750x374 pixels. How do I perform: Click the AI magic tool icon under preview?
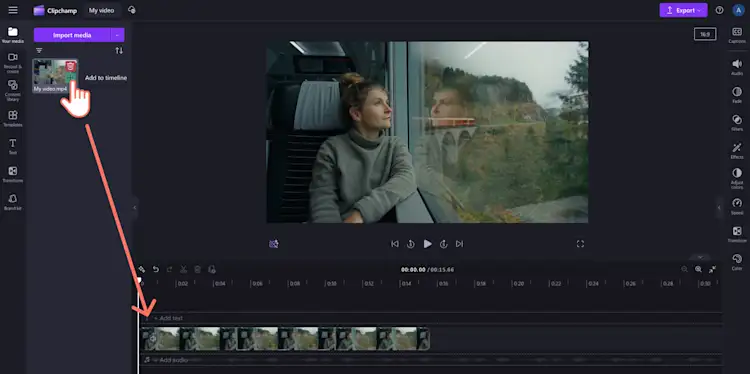(274, 244)
